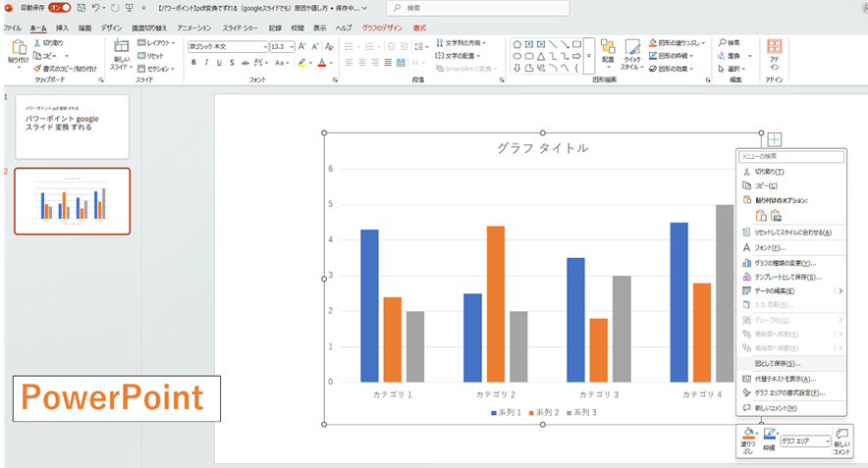Viewport: 868px width, 468px height.
Task: Select the first slide thumbnail
Action: click(72, 126)
